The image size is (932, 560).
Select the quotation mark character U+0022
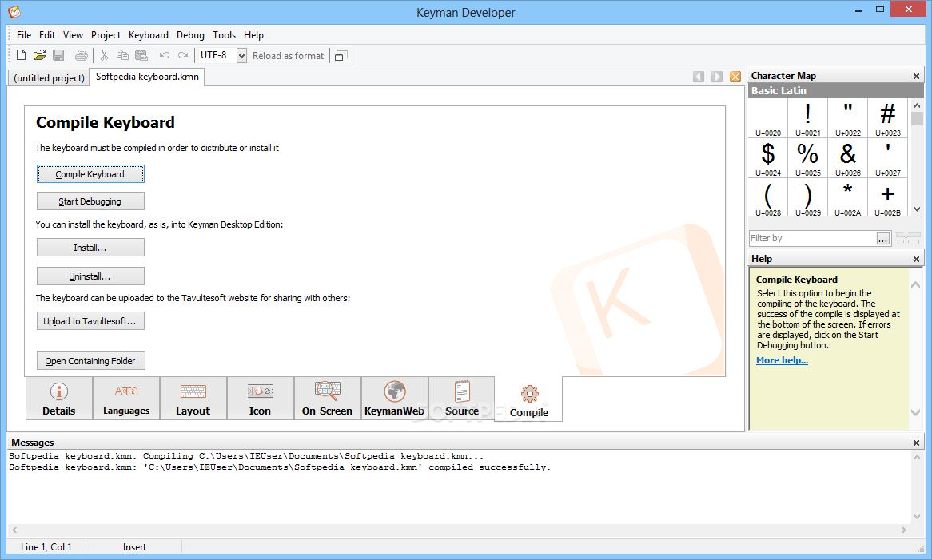(x=847, y=118)
